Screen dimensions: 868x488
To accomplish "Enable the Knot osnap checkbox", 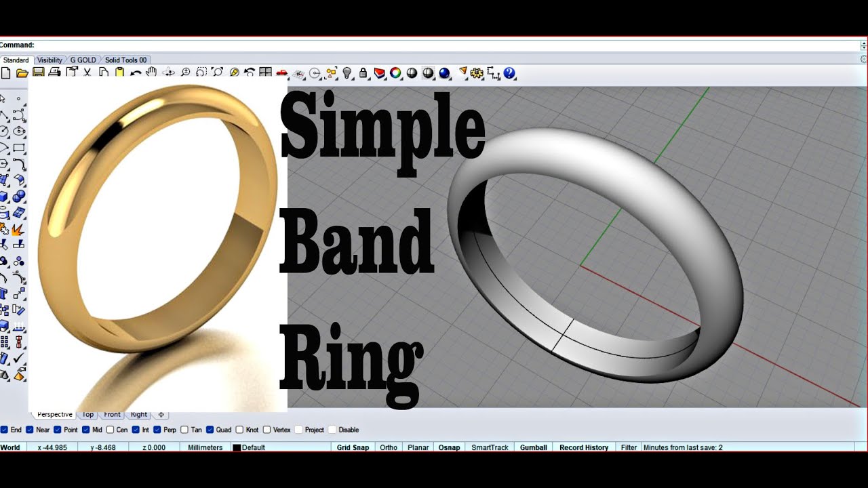I will 239,430.
